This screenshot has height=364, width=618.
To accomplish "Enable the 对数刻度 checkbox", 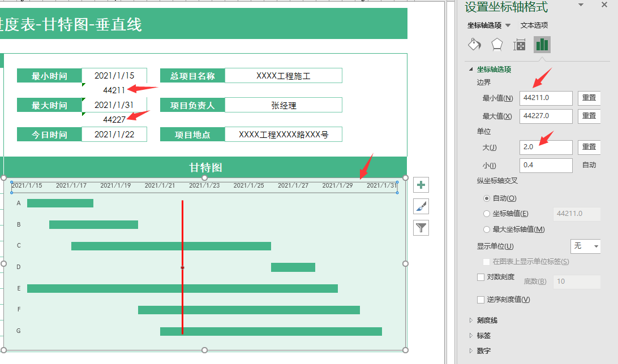I will point(481,277).
